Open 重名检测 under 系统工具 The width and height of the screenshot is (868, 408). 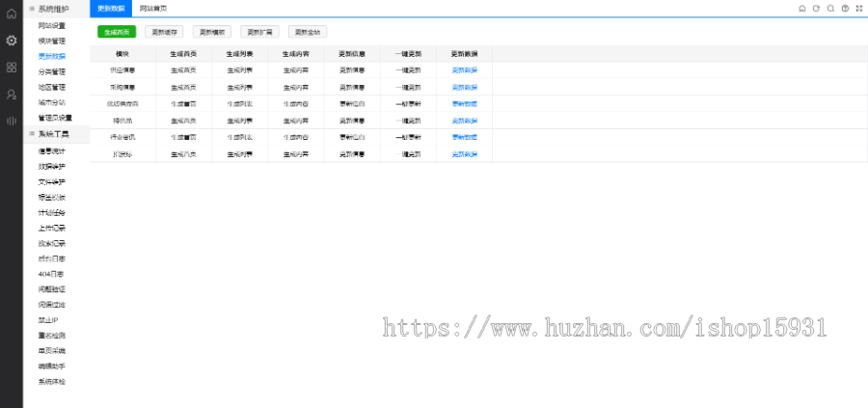[52, 336]
